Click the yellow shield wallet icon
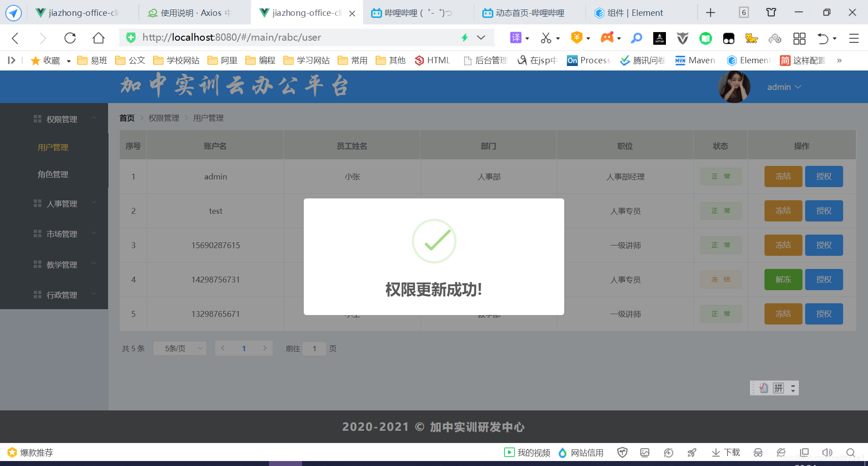The image size is (868, 466). click(576, 38)
